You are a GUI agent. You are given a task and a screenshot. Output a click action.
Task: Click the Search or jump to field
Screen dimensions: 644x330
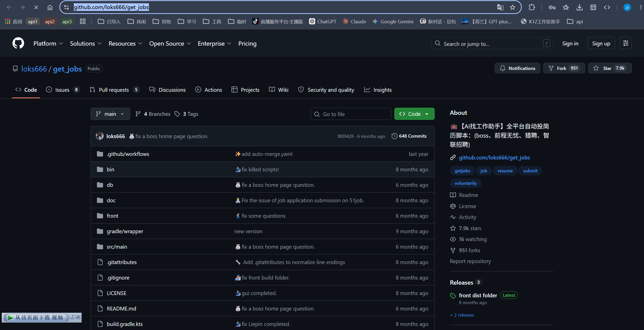492,43
